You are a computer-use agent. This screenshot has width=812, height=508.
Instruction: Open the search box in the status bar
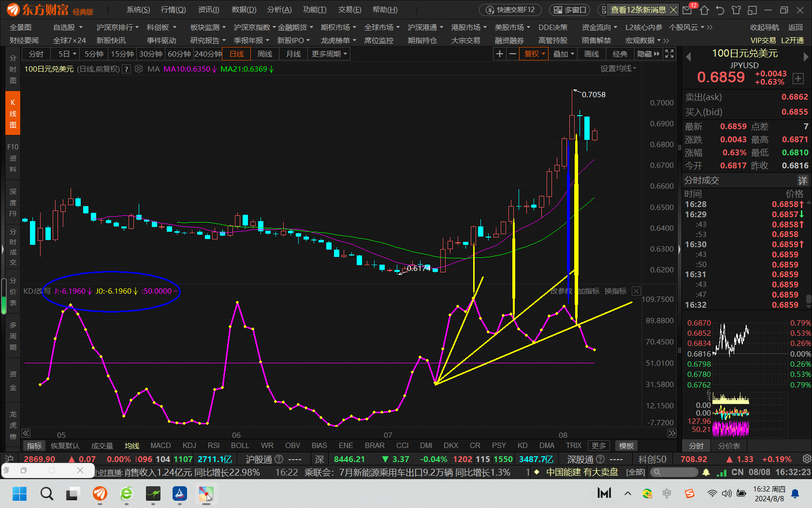click(673, 472)
